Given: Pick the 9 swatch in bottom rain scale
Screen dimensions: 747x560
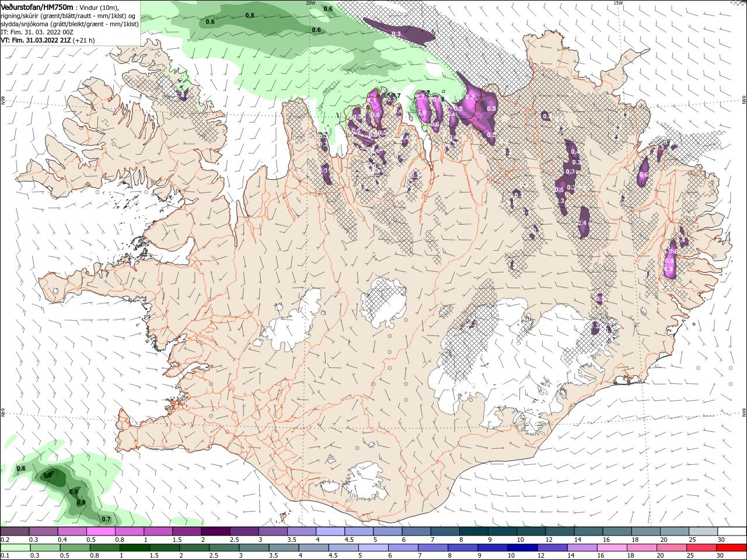Looking at the screenshot, I should coord(493,548).
